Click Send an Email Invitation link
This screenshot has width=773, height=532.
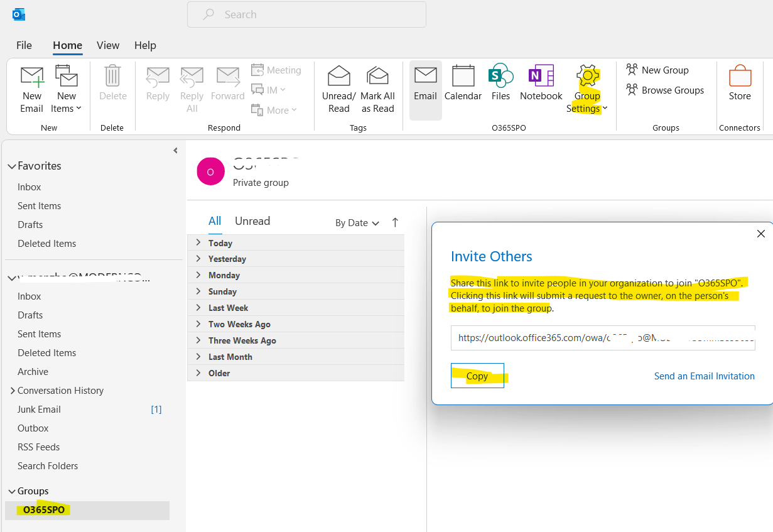coord(705,376)
